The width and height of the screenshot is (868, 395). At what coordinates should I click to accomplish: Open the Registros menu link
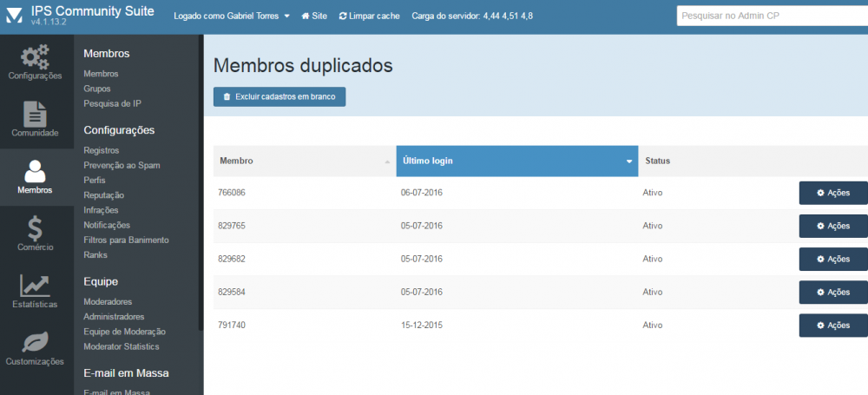102,150
